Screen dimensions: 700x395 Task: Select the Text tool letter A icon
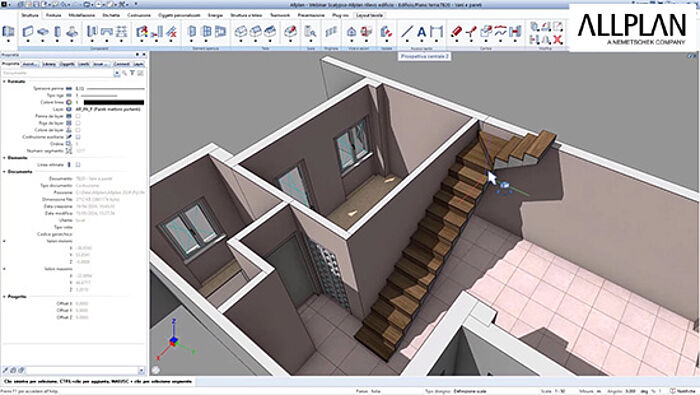tap(421, 32)
